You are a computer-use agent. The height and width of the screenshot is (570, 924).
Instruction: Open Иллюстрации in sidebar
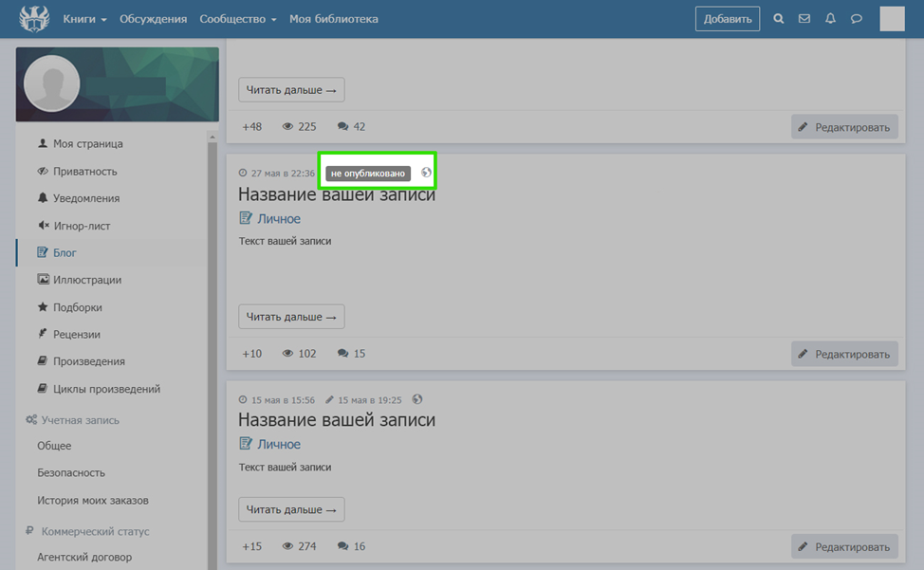[x=87, y=280]
